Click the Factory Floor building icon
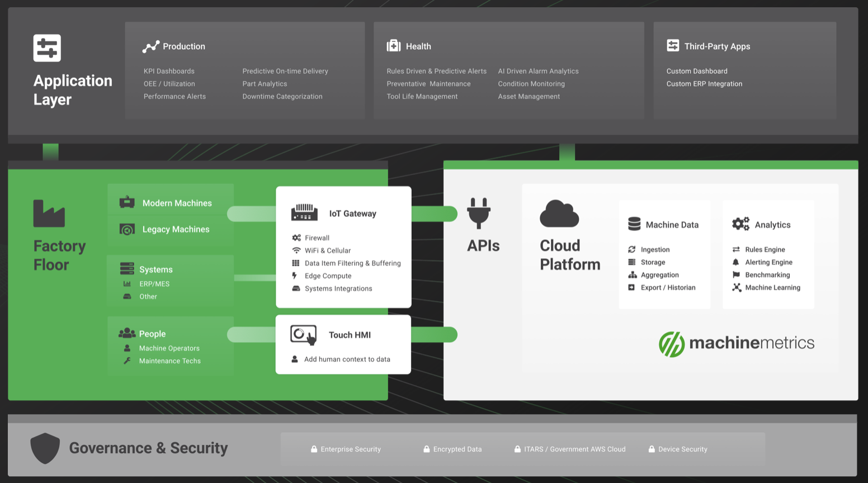This screenshot has width=868, height=483. pyautogui.click(x=49, y=214)
